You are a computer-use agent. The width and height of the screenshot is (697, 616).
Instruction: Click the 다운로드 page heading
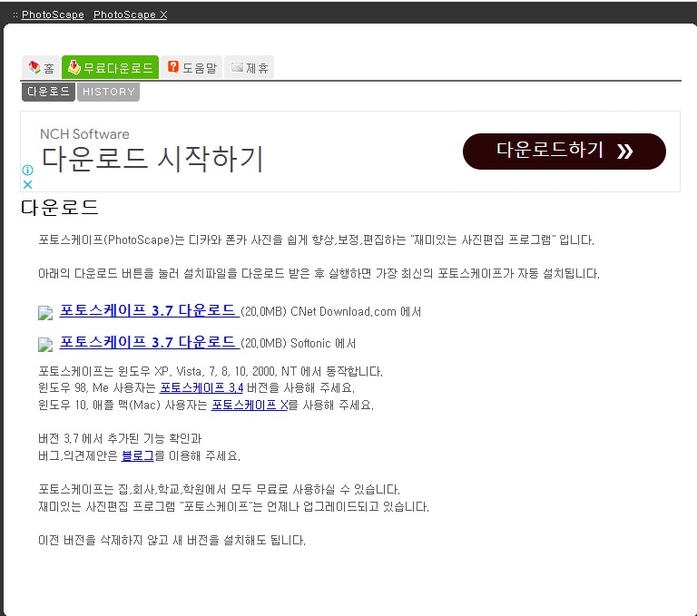60,208
